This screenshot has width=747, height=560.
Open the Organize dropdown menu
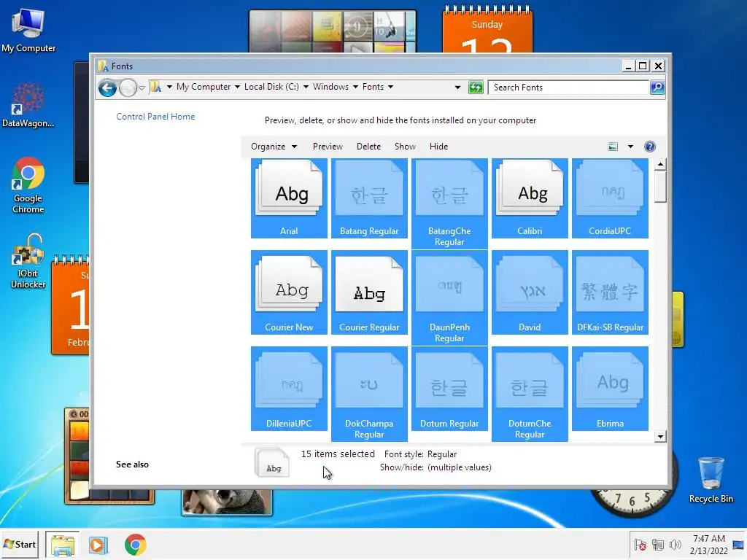point(274,147)
